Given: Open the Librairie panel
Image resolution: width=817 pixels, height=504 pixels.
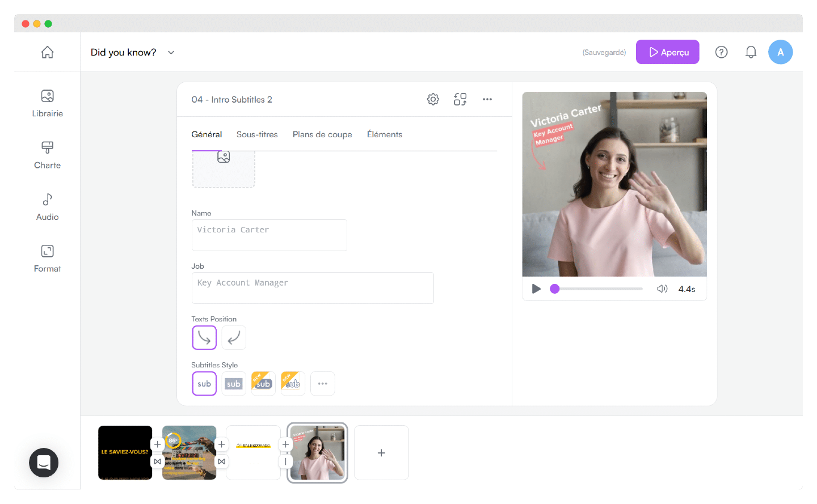Looking at the screenshot, I should (x=47, y=103).
